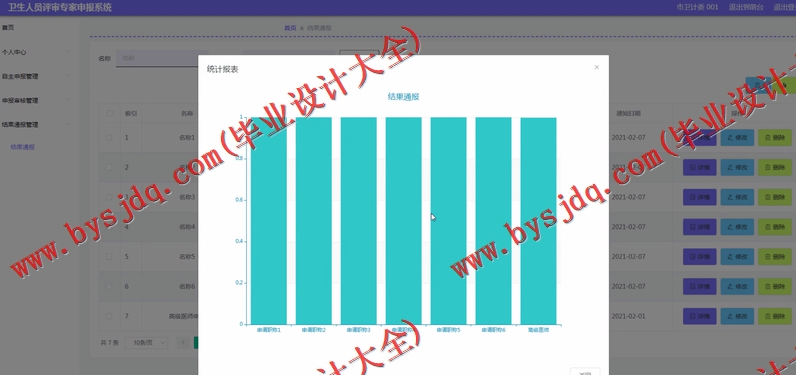This screenshot has width=796, height=375.
Task: Click 删除 button in row 7
Action: pyautogui.click(x=775, y=316)
